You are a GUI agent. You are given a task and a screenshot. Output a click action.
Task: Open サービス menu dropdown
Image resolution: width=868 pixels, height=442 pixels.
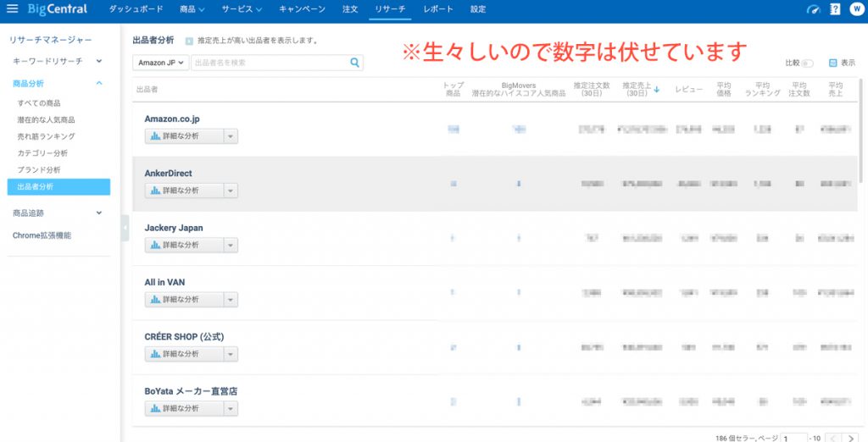[242, 9]
